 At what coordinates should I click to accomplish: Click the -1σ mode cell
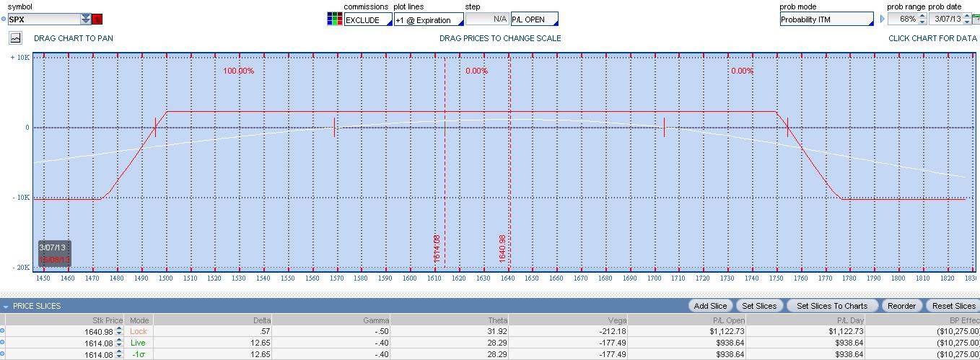click(x=138, y=354)
